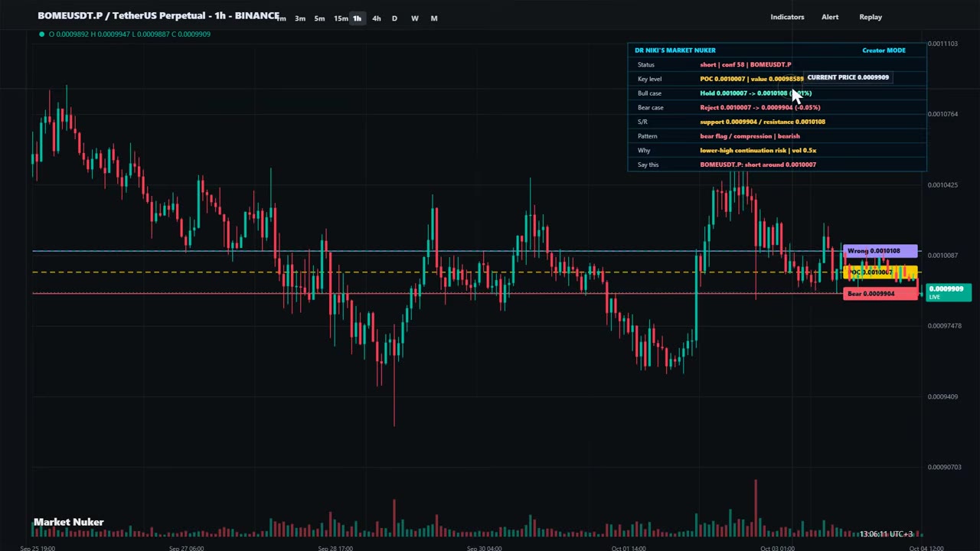Click the OHLC values readout

[129, 34]
